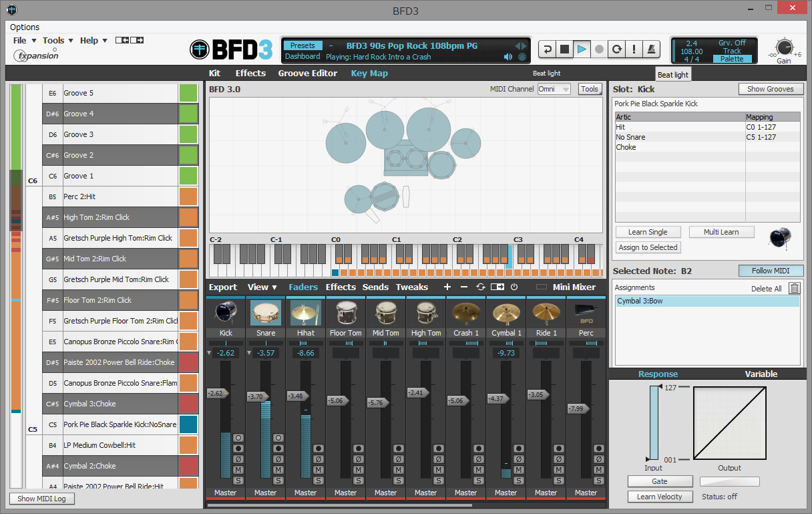Toggle the Follow MIDI button
Image resolution: width=812 pixels, height=514 pixels.
coord(771,271)
